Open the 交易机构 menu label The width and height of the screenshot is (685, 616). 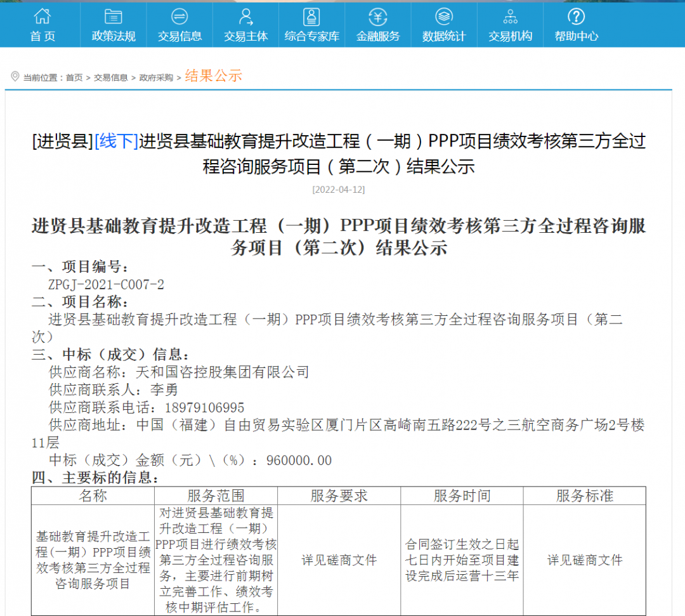pyautogui.click(x=510, y=36)
